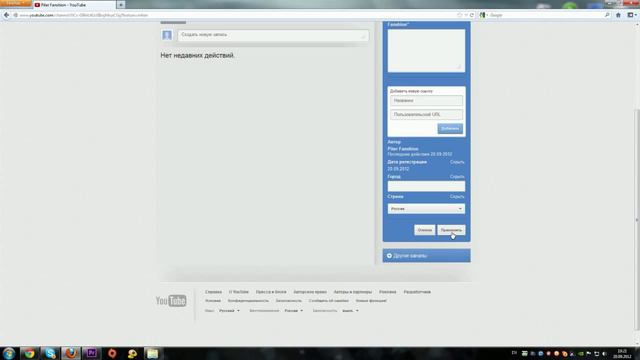
Task: Open the Местоположение Россия dropdown in footer
Action: tap(294, 311)
